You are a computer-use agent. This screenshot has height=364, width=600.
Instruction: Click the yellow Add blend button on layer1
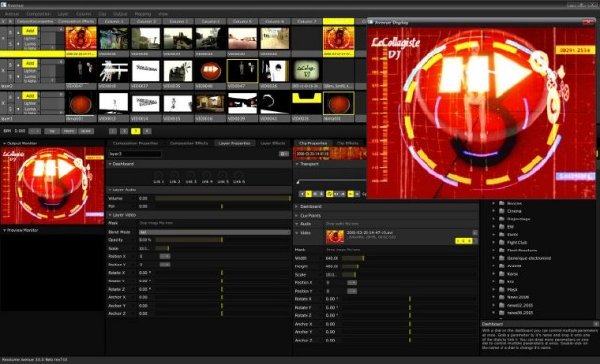30,96
